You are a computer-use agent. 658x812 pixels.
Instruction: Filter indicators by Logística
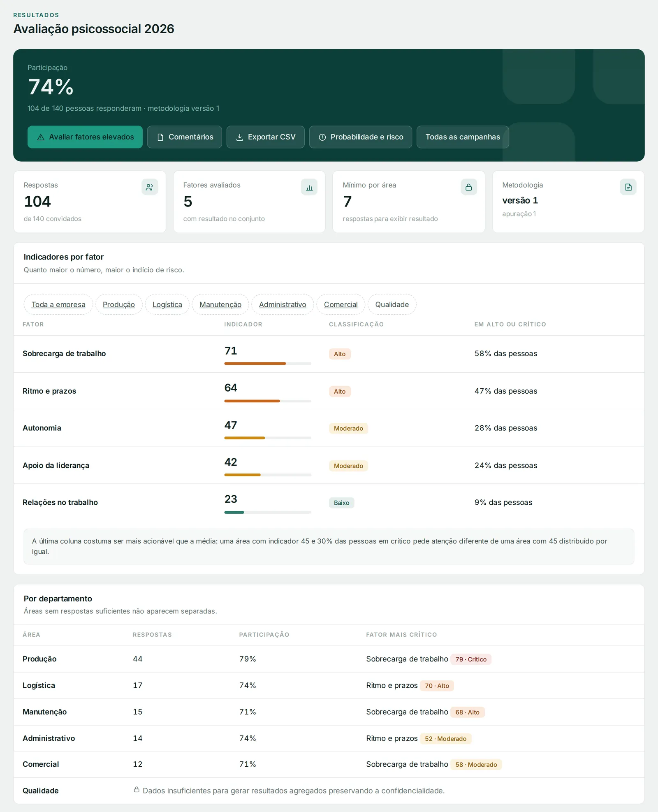167,304
